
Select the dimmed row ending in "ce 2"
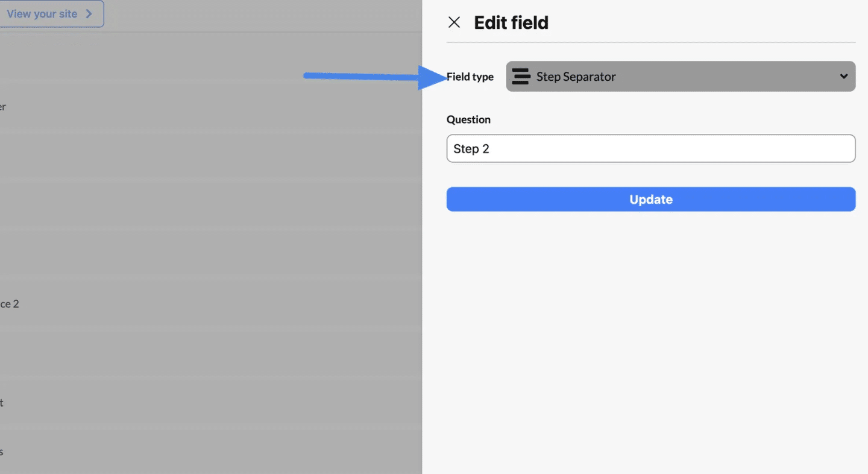(211, 304)
